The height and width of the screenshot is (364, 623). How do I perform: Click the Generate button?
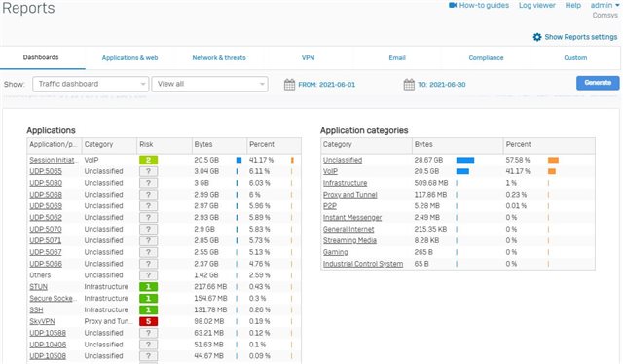tap(598, 83)
